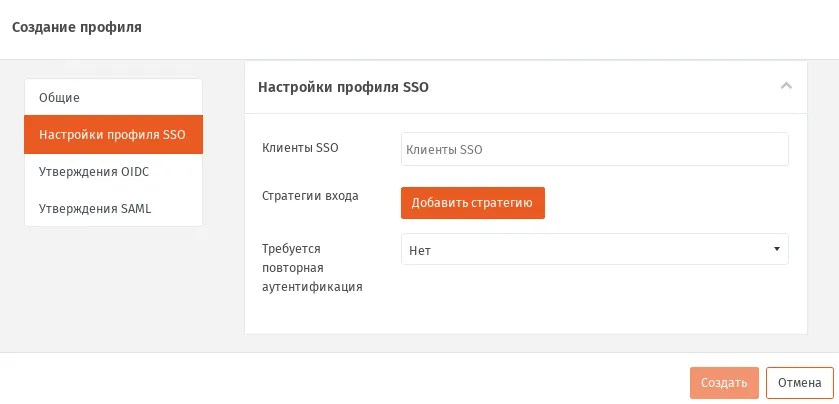
Task: Select Настройки профиля SSO sidebar item
Action: tap(113, 134)
